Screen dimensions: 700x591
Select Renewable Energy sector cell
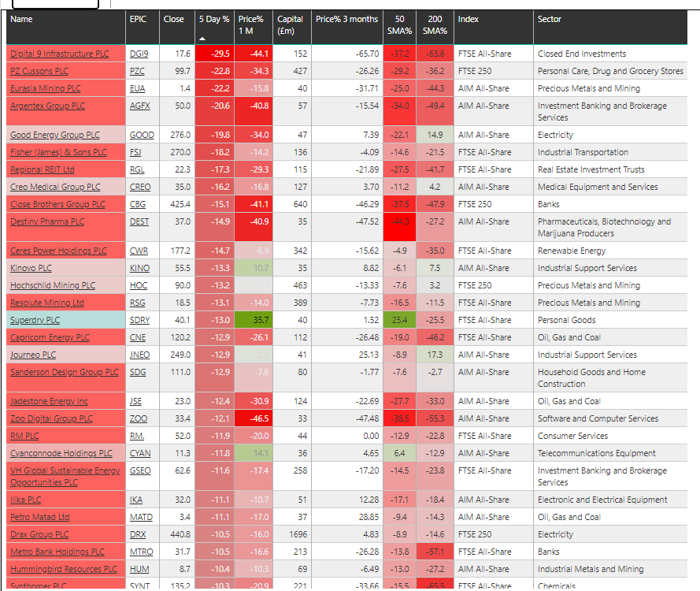point(610,251)
